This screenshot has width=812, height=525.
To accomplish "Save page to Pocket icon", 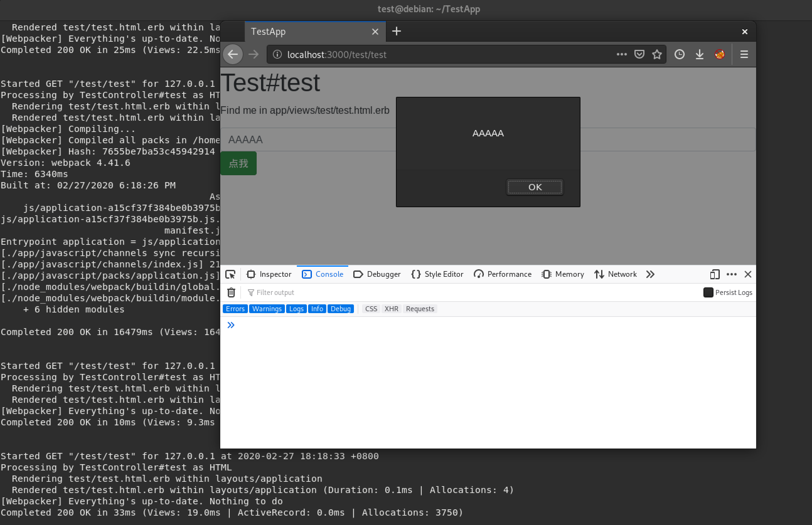I will pyautogui.click(x=639, y=55).
